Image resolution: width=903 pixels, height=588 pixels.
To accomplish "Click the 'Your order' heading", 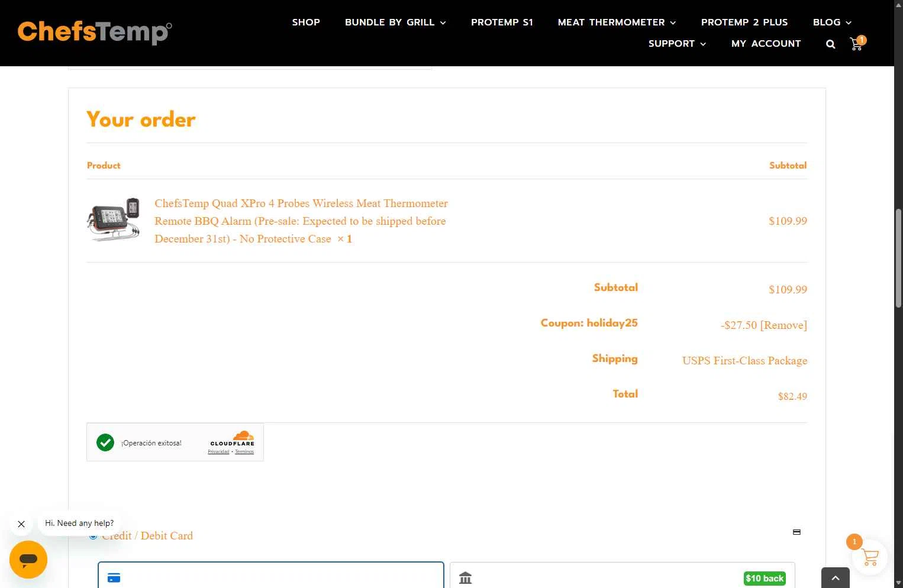I will pyautogui.click(x=141, y=119).
